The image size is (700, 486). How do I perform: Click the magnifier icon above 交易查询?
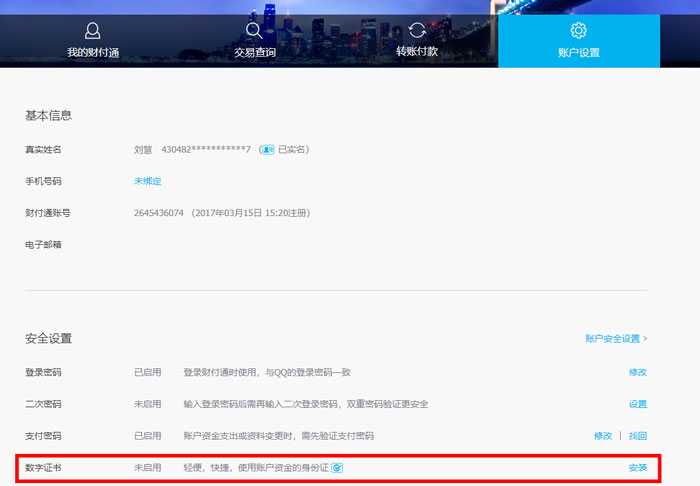[x=254, y=31]
